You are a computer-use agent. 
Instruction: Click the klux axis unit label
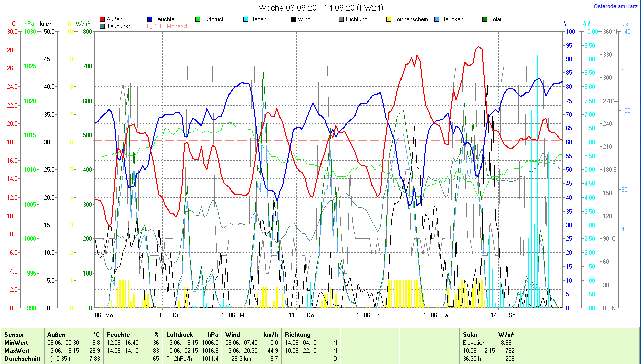pyautogui.click(x=623, y=24)
